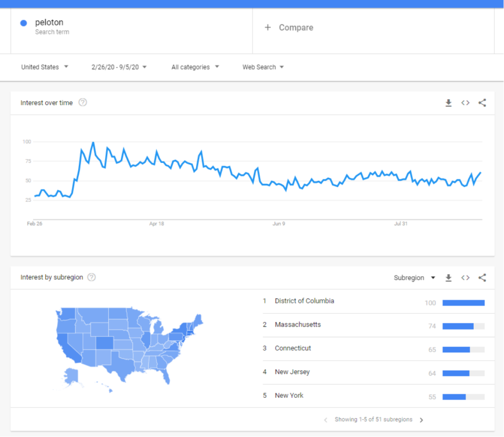The image size is (504, 437).
Task: Add a comparison term with Compare
Action: click(x=289, y=28)
